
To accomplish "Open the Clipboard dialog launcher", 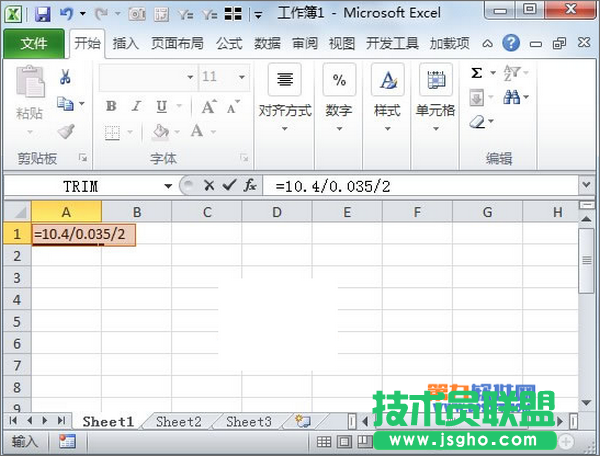I will coord(83,158).
